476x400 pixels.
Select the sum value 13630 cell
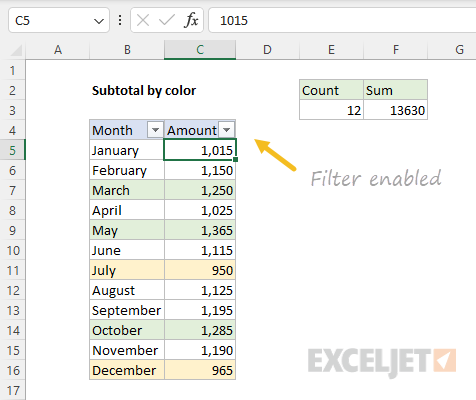tap(396, 110)
